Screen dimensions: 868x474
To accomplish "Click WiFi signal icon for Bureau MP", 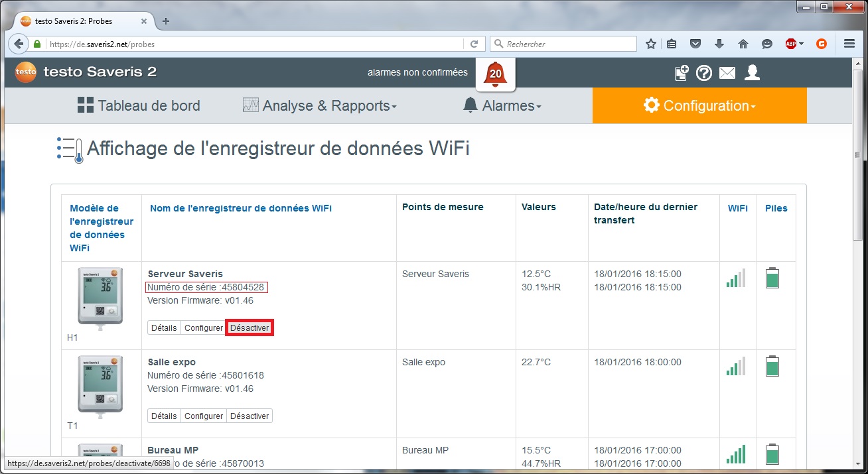I will 736,454.
